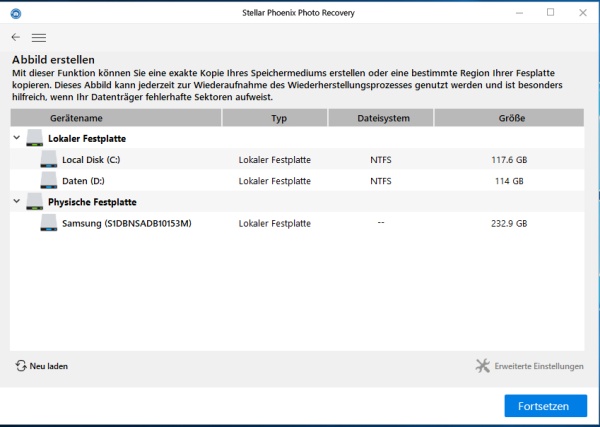Select the Samsung (S1DBNSADB10153M) row
This screenshot has height=427, width=600.
point(297,223)
